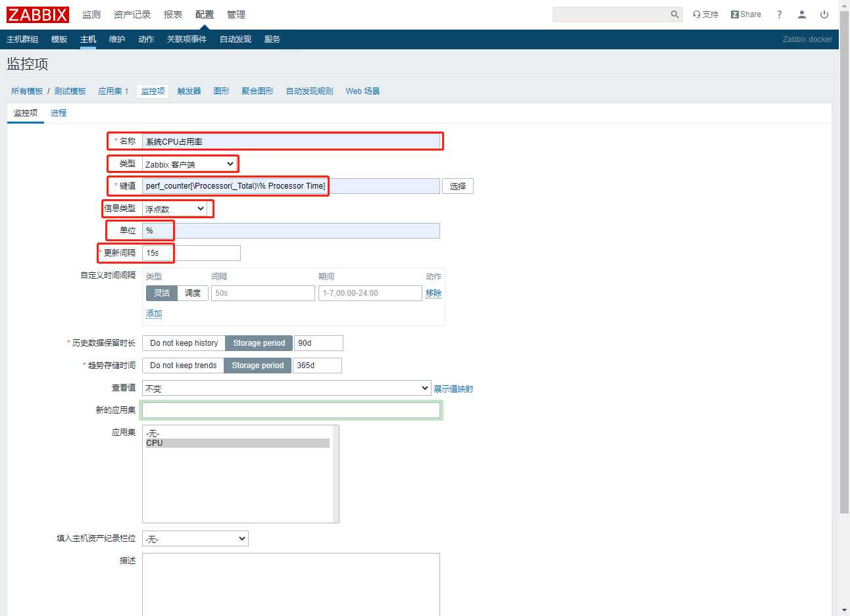Open the 应用集 1 link
Image resolution: width=850 pixels, height=616 pixels.
(x=113, y=91)
